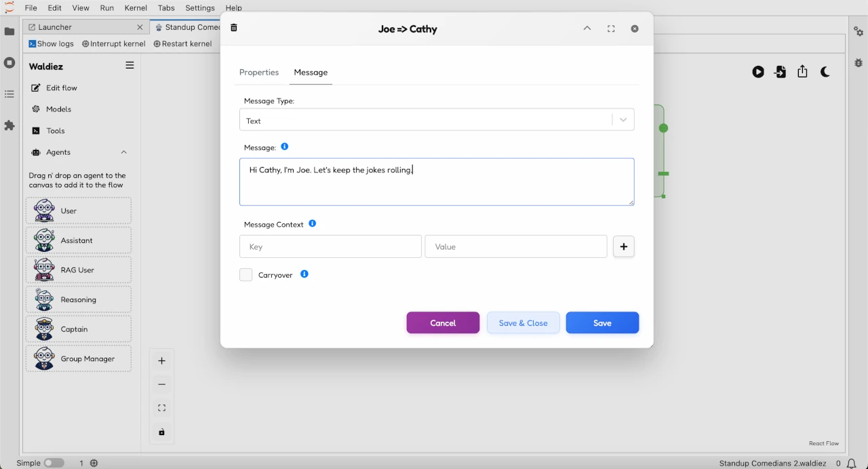
Task: Toggle the Simple mode switch
Action: 54,462
